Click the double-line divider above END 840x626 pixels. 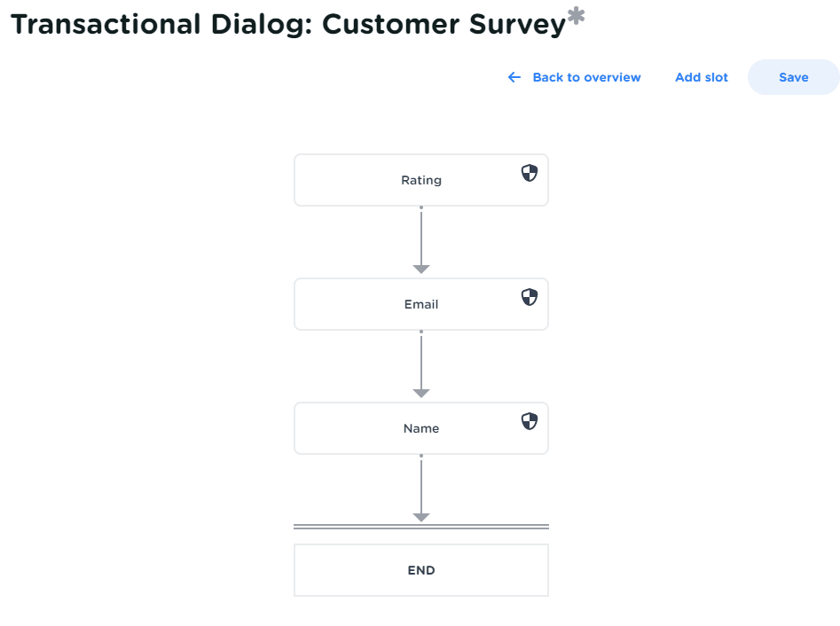coord(421,527)
